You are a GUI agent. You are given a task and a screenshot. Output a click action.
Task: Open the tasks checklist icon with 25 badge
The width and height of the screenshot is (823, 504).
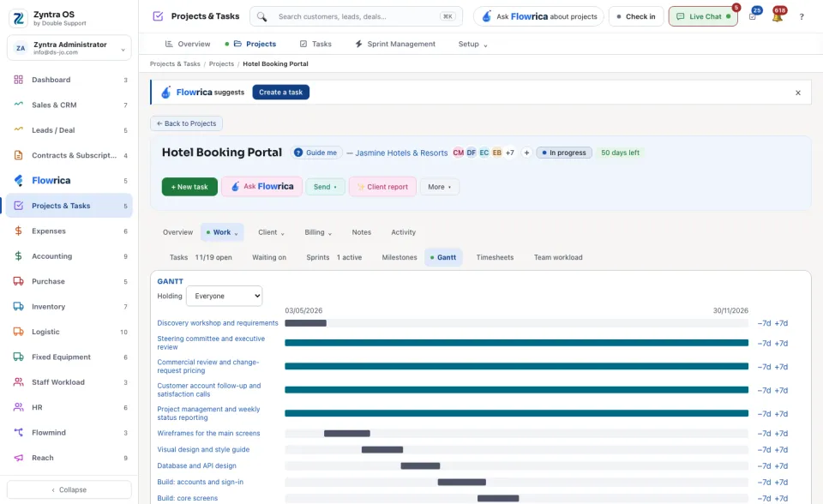[754, 15]
